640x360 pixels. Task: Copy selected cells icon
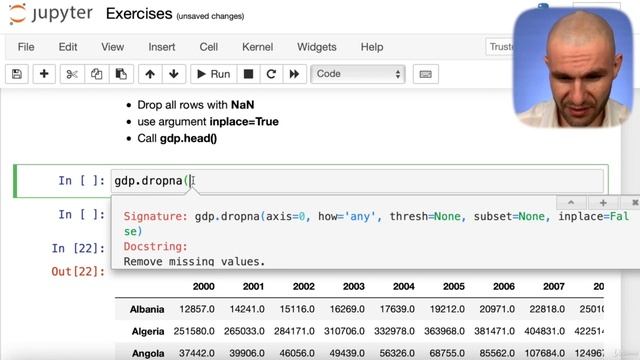(97, 74)
